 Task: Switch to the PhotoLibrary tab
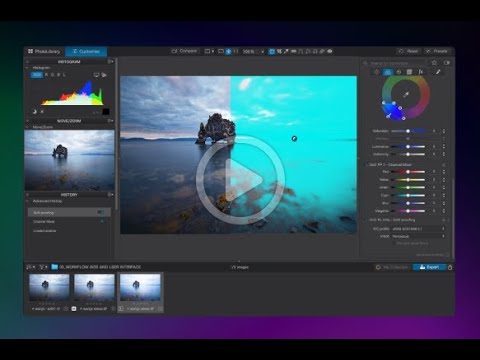[44, 51]
